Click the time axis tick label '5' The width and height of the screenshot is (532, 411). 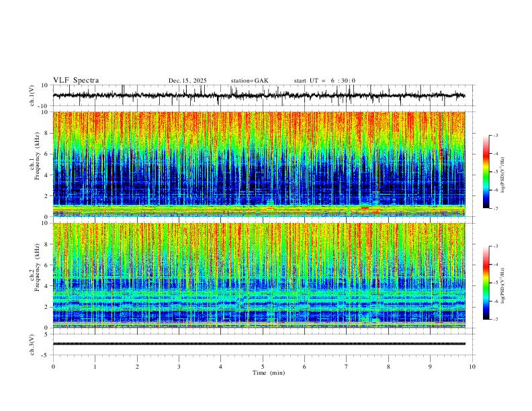point(263,367)
